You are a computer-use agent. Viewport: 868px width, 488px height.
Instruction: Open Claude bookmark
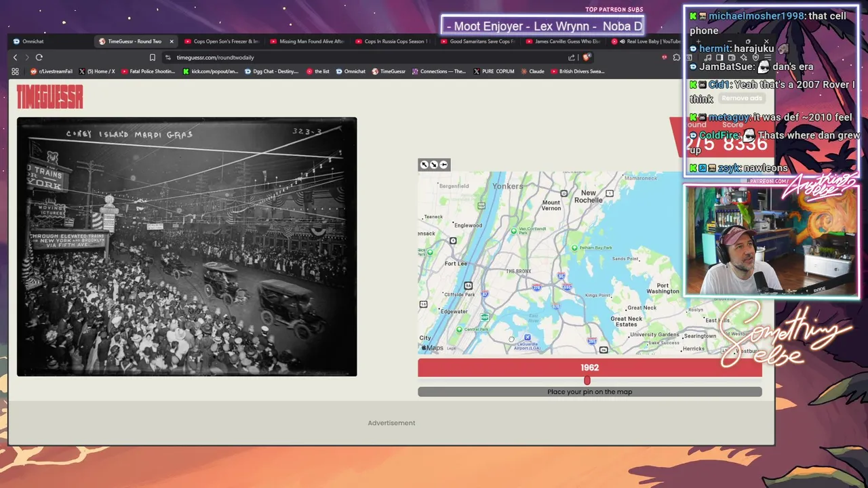point(532,71)
